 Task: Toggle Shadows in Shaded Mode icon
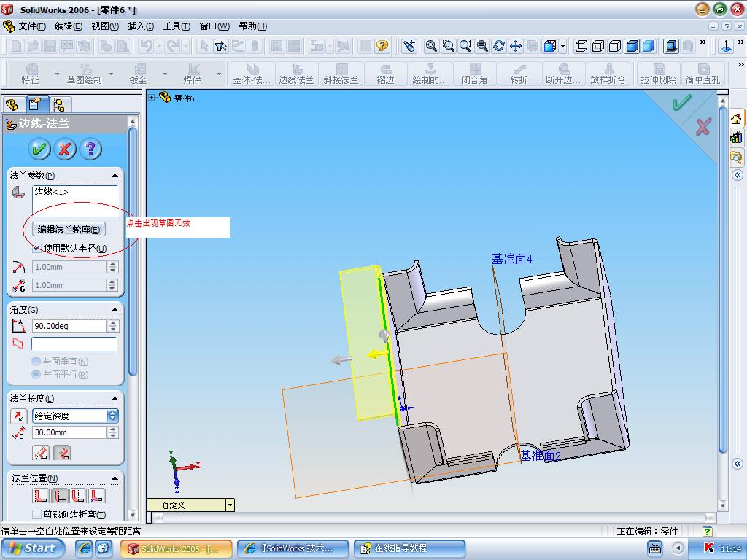[x=671, y=46]
